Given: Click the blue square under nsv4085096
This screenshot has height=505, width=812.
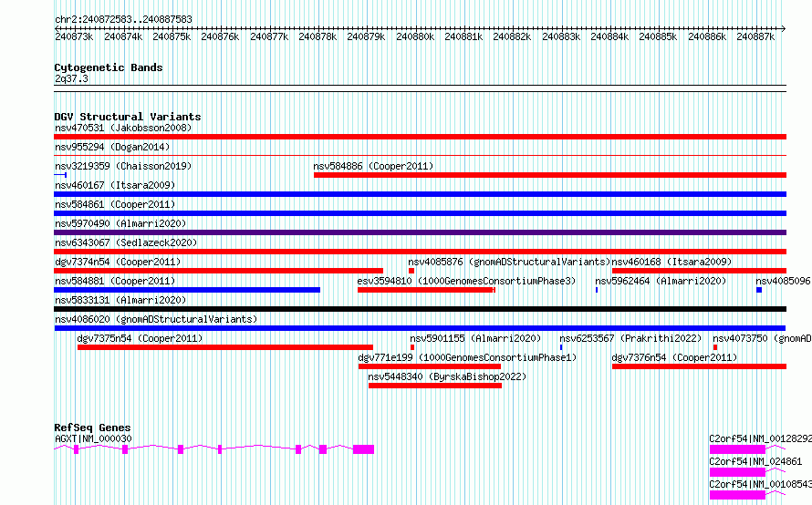Looking at the screenshot, I should pos(759,290).
